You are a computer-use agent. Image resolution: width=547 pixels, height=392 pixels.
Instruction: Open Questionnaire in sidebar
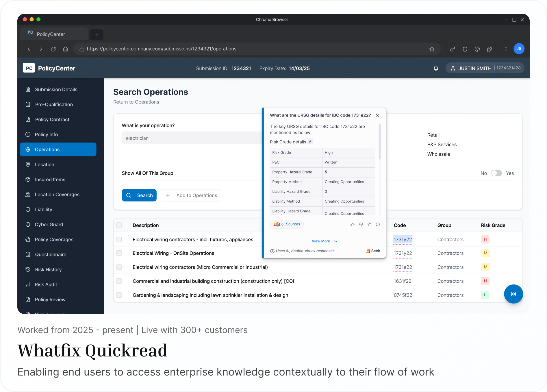(58, 255)
